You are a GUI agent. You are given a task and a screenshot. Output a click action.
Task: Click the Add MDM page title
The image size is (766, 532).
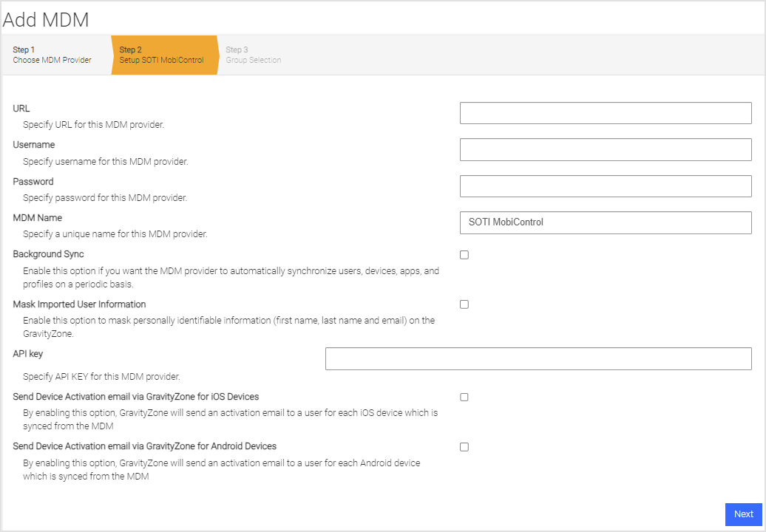(x=47, y=19)
